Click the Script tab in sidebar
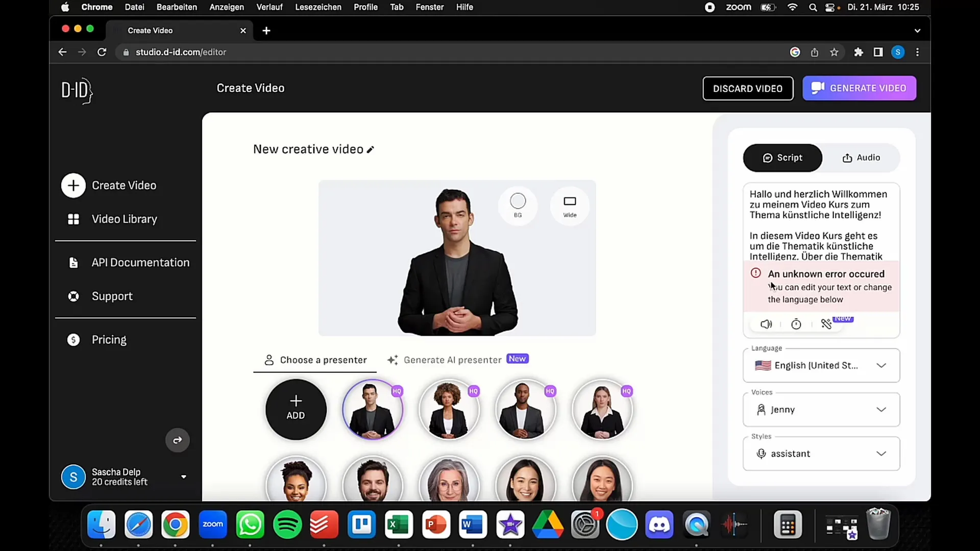 pos(782,158)
